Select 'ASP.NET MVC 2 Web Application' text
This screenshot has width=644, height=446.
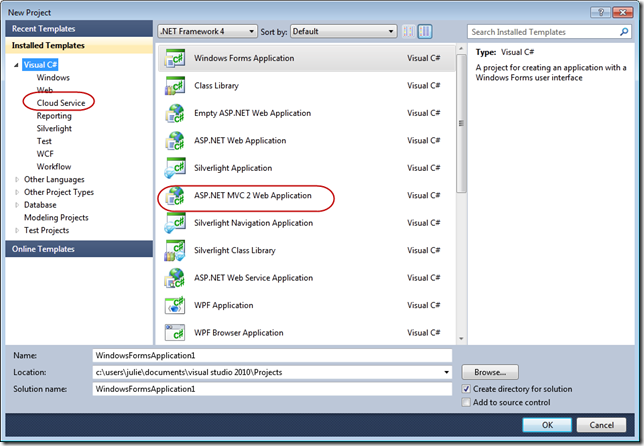[x=253, y=195]
